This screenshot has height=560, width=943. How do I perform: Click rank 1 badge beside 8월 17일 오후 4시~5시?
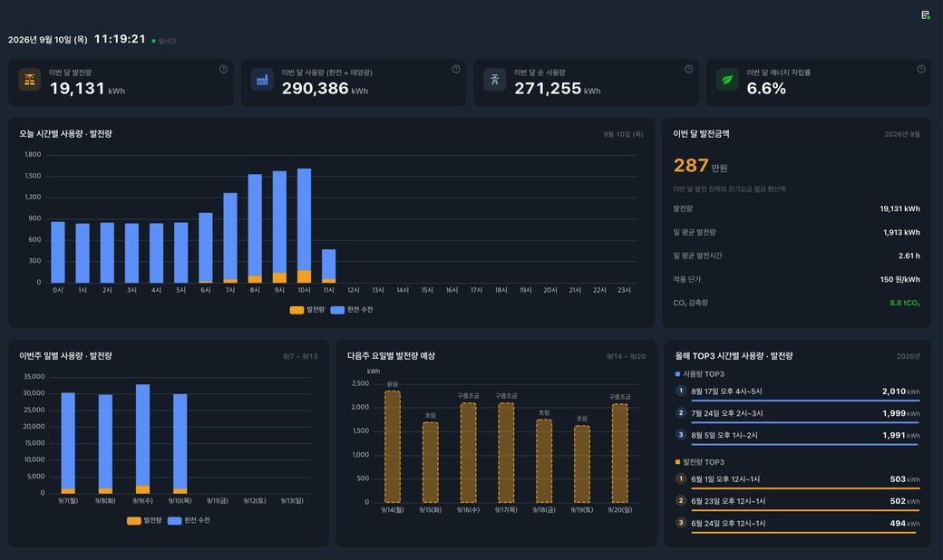coord(681,391)
